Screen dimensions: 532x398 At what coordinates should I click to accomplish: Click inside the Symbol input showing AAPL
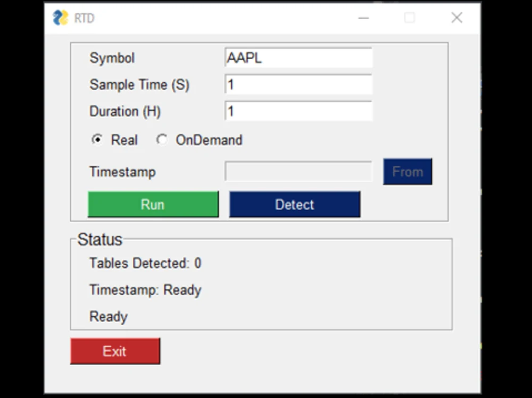pyautogui.click(x=298, y=57)
